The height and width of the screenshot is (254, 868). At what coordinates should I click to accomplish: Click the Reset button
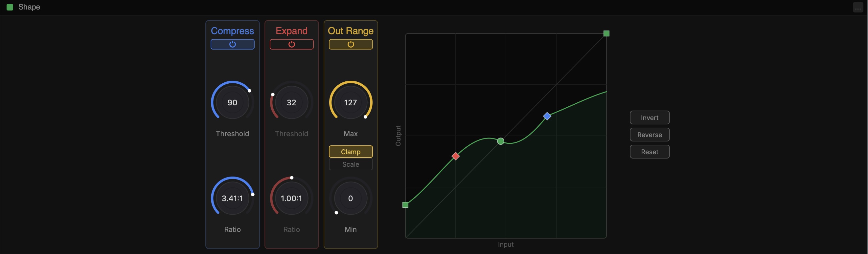pyautogui.click(x=650, y=152)
